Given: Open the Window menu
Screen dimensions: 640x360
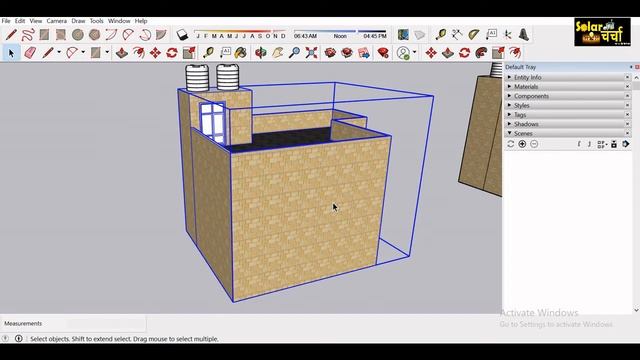Looking at the screenshot, I should point(119,21).
